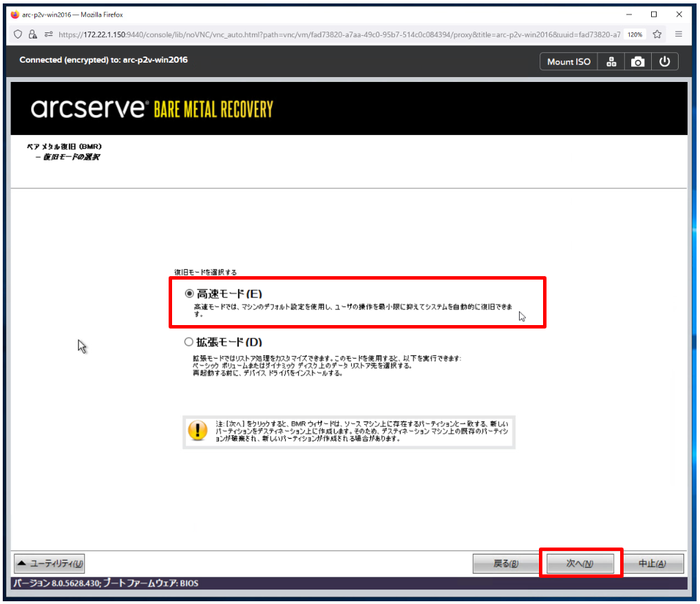The image size is (700, 604).
Task: Click the arcserve Bare Metal Recovery logo
Action: 152,109
